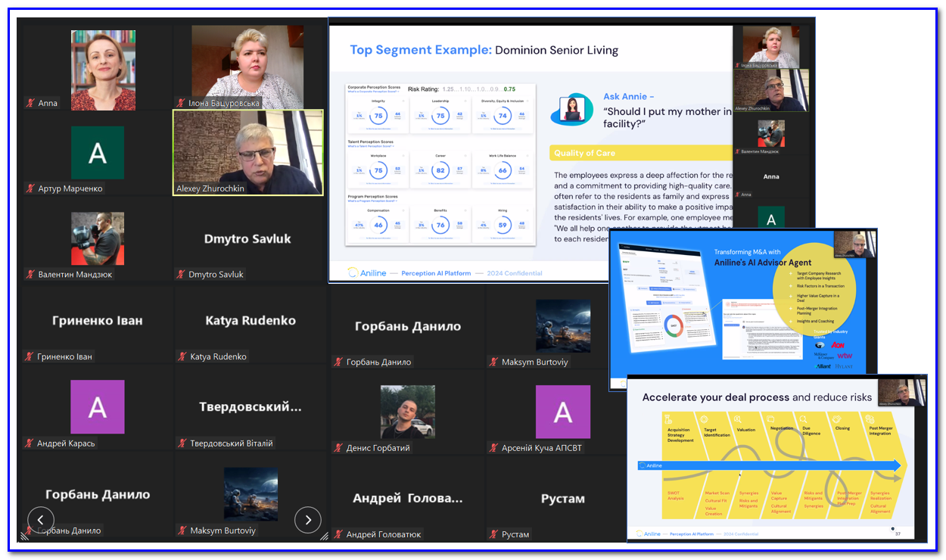The image size is (946, 560).
Task: Click 'Accelerate your deal process' slide title
Action: [x=715, y=397]
